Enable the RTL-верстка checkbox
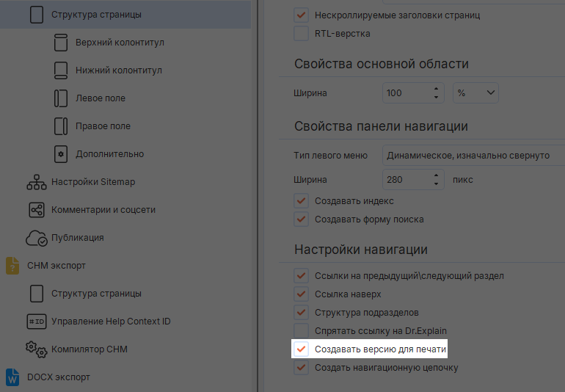The height and width of the screenshot is (392, 565). [301, 34]
